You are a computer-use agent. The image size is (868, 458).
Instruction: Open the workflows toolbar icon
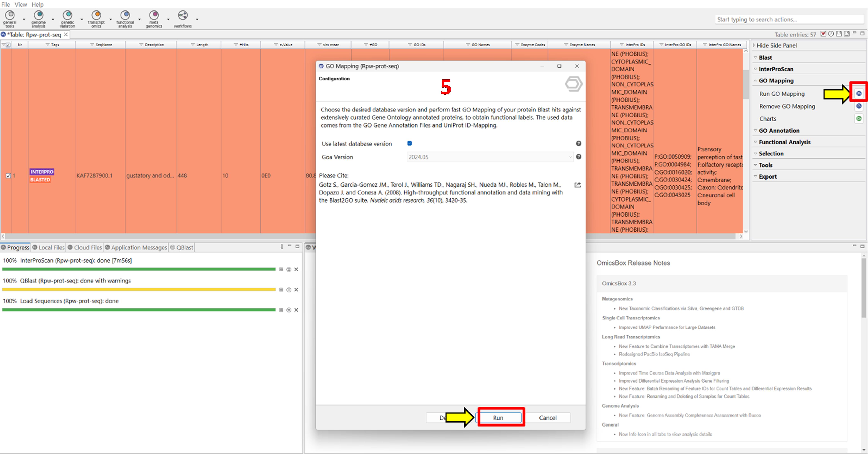pos(183,15)
